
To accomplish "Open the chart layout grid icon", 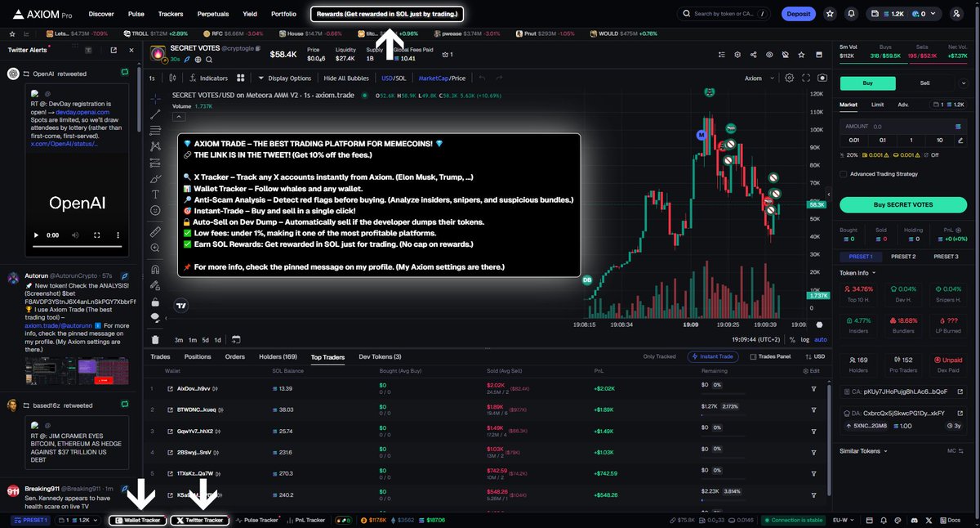I will pyautogui.click(x=241, y=78).
